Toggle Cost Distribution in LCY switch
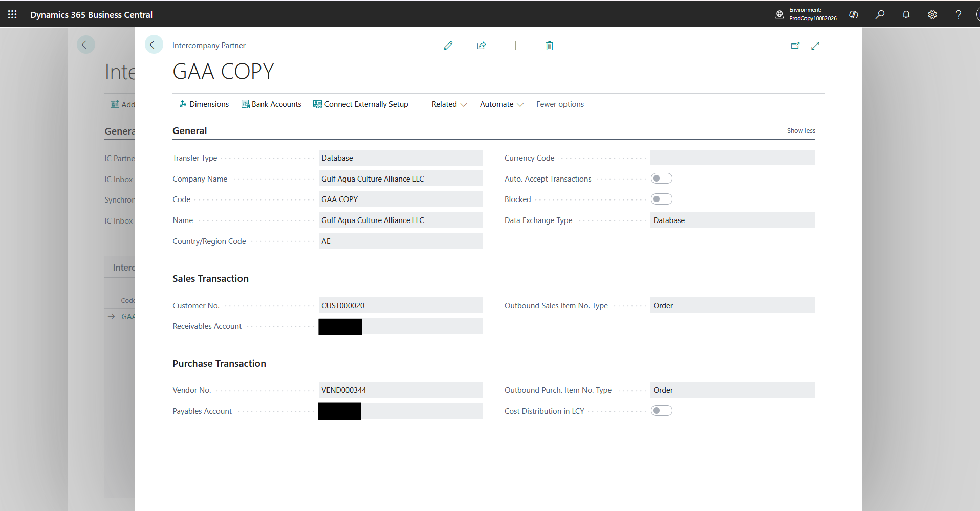Viewport: 980px width, 511px height. [x=661, y=411]
